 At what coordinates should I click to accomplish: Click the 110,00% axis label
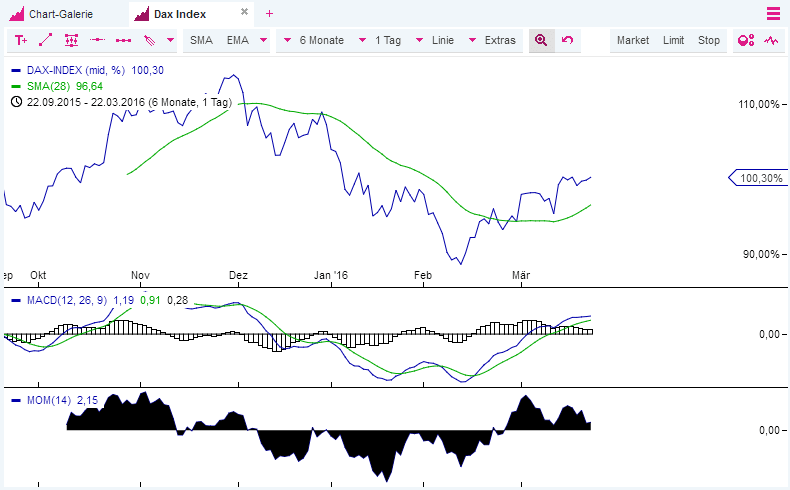pos(759,104)
